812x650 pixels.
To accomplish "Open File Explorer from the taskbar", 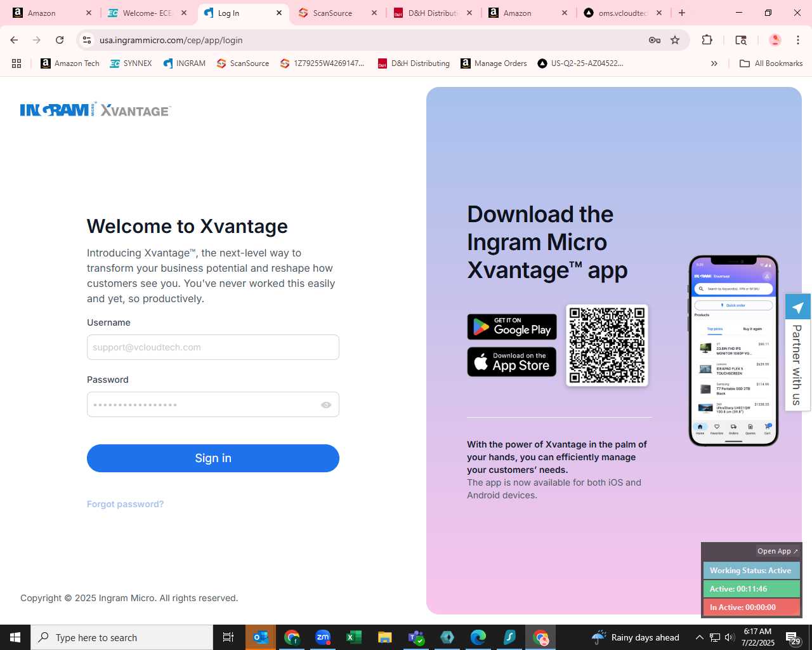I will coord(385,637).
